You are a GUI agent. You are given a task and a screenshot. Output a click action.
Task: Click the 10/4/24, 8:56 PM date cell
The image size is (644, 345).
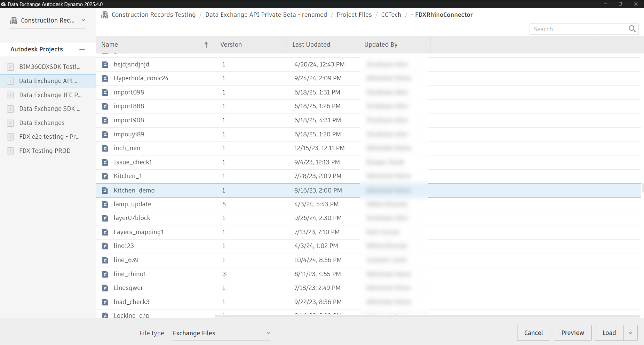[318, 260]
